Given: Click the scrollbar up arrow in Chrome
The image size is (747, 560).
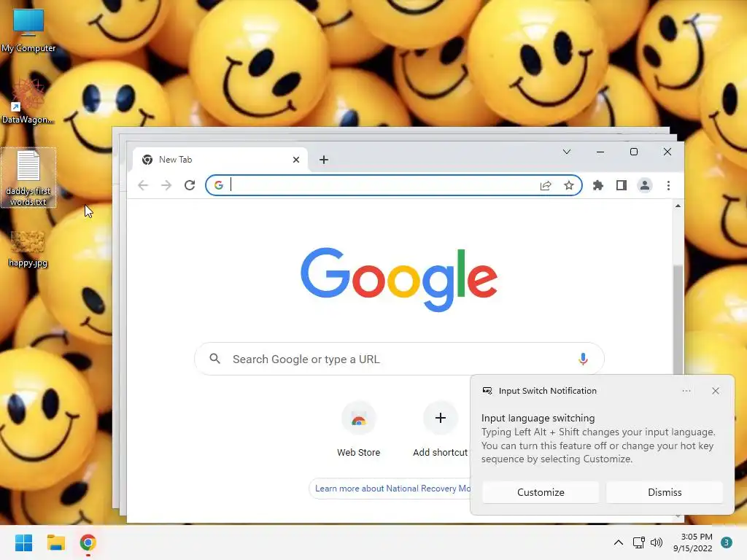Looking at the screenshot, I should [678, 206].
